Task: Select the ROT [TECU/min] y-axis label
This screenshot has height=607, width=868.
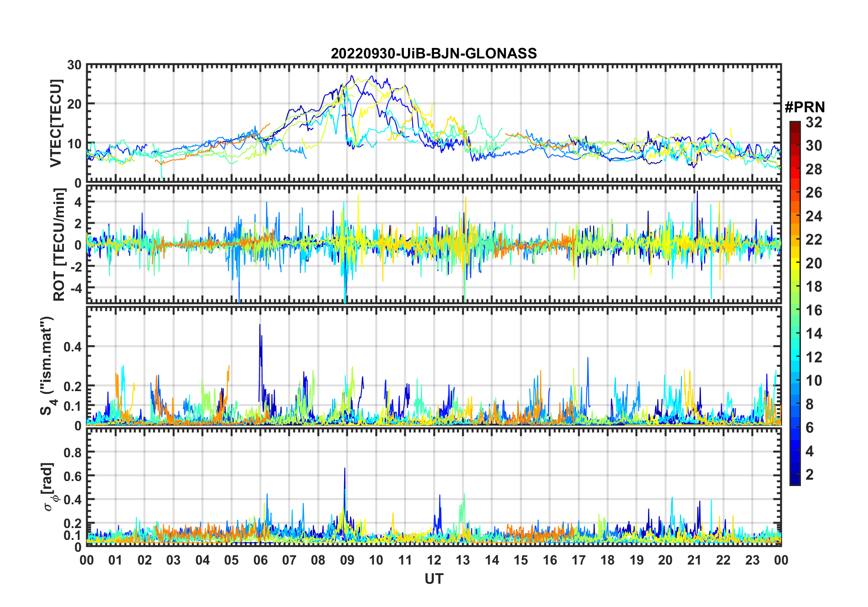Action: point(59,245)
